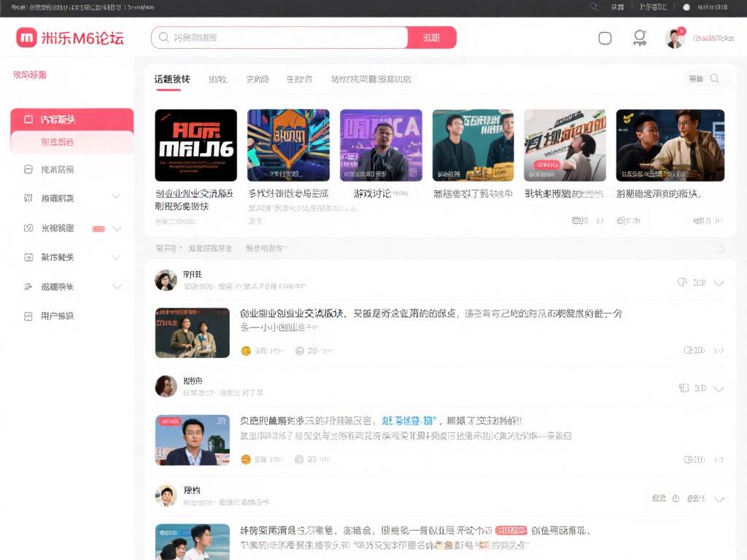
Task: Open the M6 banner thumbnail card
Action: [x=196, y=144]
